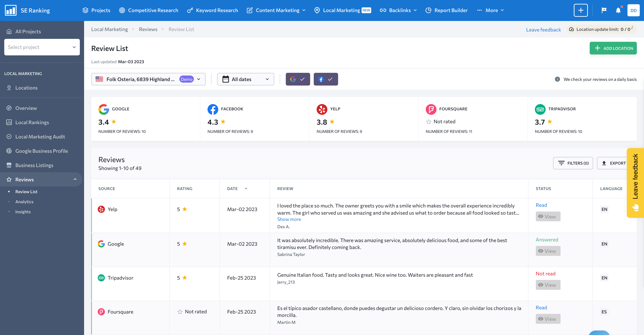This screenshot has height=335, width=644.
Task: Select Insights under Reviews
Action: 23,212
